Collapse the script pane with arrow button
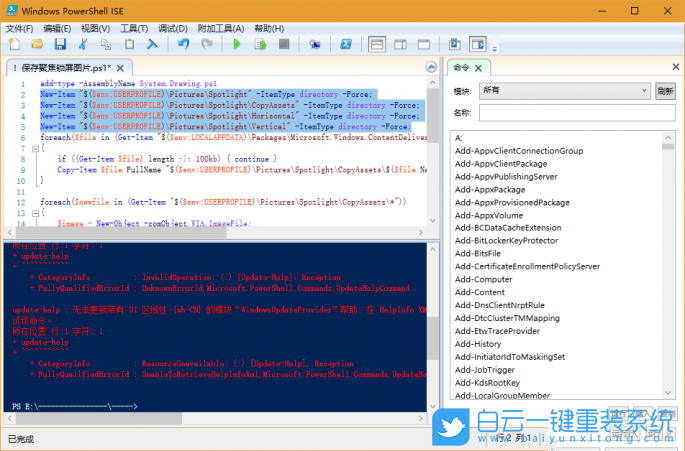 pos(431,67)
